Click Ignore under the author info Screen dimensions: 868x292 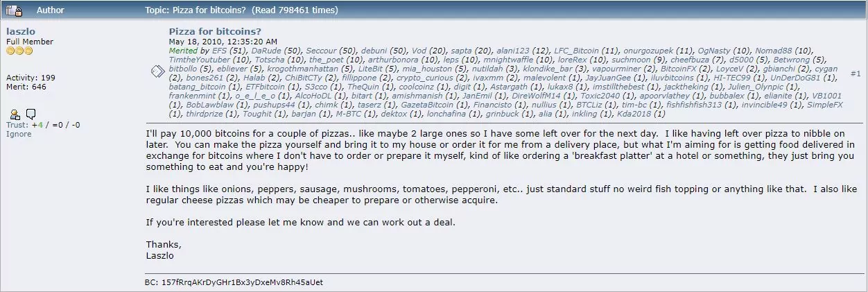[x=19, y=134]
